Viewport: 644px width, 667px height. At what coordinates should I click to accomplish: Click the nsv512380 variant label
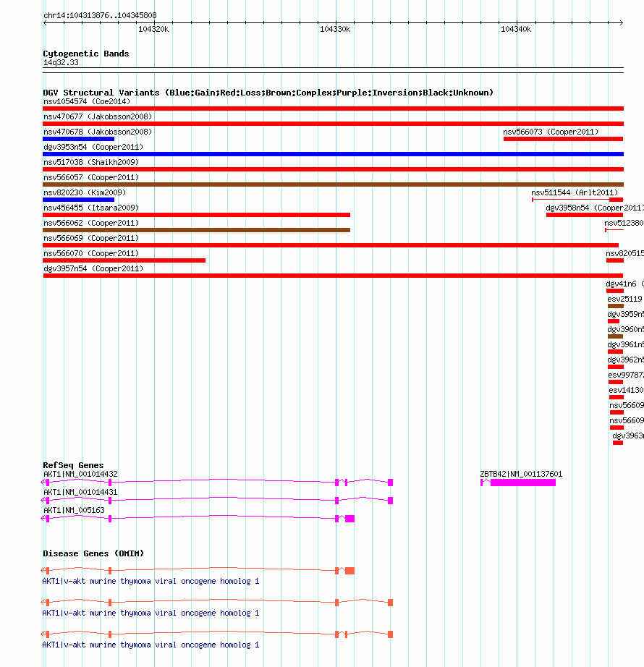tap(624, 223)
